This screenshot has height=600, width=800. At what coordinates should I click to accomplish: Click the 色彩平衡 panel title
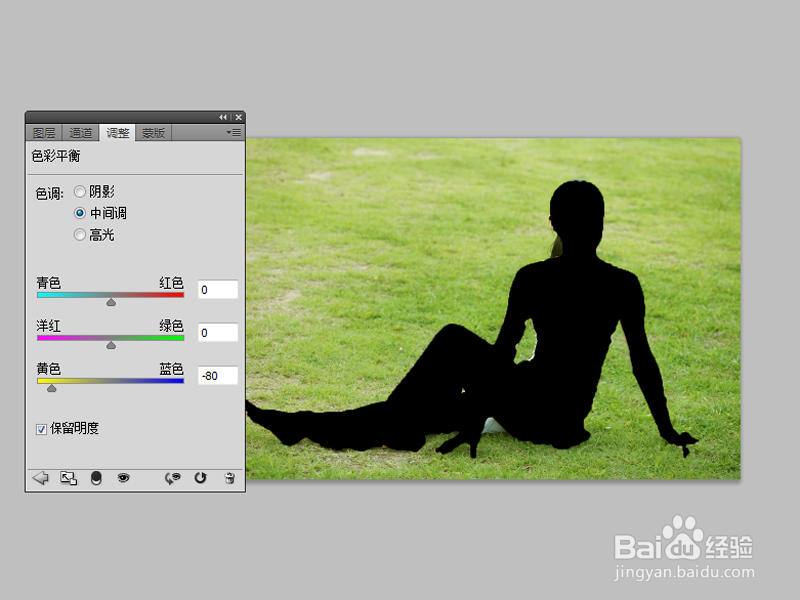click(x=56, y=156)
